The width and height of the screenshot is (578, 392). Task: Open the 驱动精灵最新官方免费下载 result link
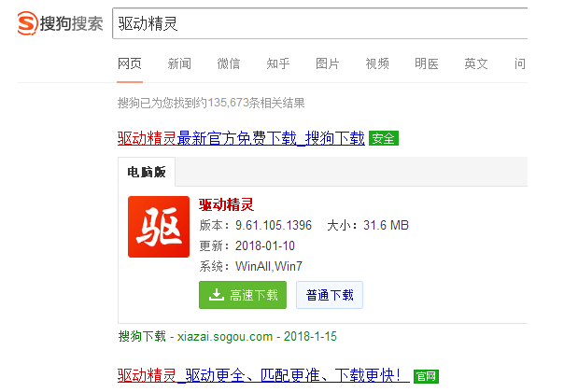click(241, 138)
